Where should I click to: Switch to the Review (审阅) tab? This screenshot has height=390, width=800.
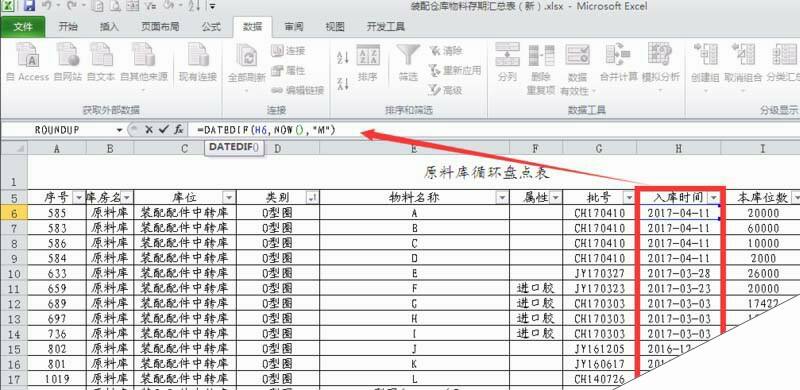point(293,27)
